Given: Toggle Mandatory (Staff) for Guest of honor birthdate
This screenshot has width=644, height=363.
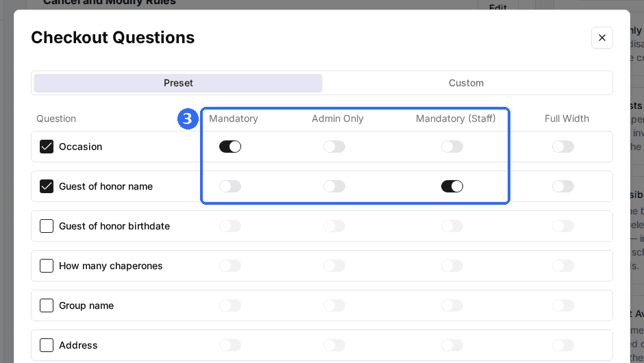Looking at the screenshot, I should tap(452, 226).
